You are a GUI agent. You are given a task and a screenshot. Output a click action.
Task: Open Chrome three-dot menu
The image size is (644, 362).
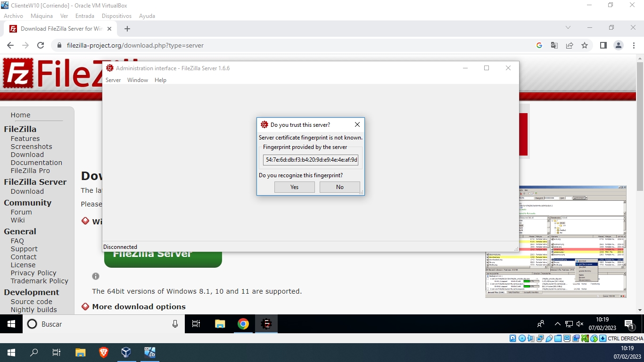pyautogui.click(x=633, y=46)
